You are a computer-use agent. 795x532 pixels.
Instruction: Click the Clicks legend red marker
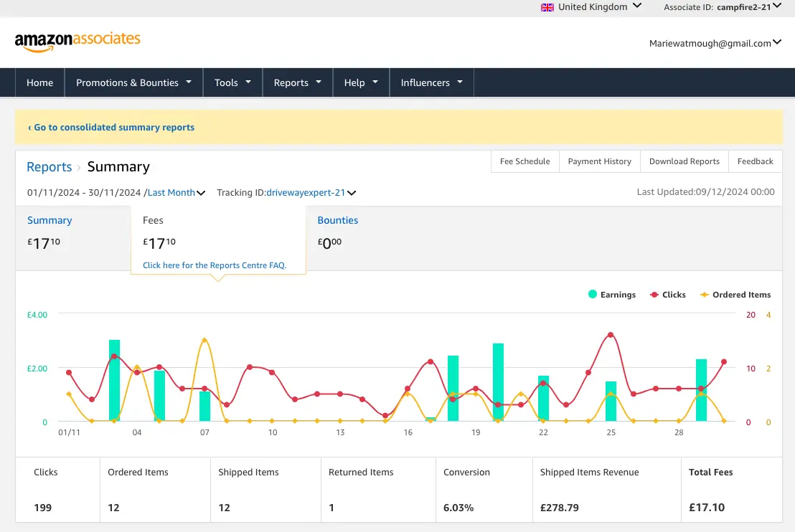tap(654, 295)
